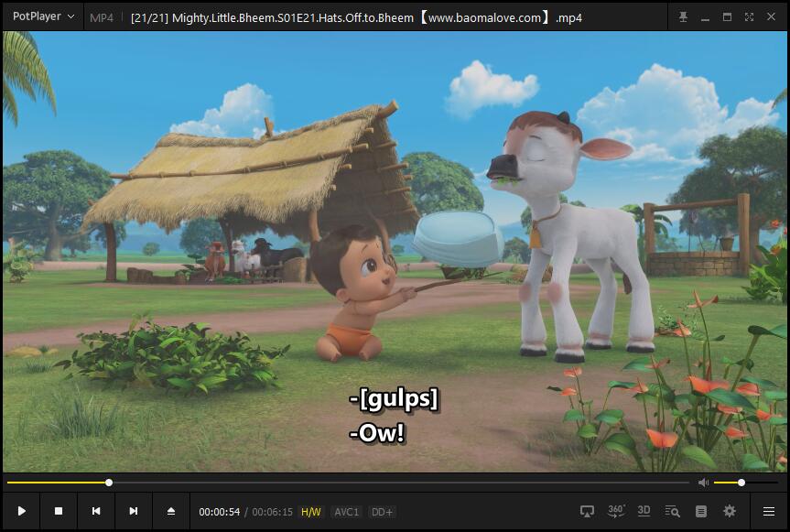Screen dimensions: 790x532
Task: Click the MP4 format label
Action: pos(102,18)
